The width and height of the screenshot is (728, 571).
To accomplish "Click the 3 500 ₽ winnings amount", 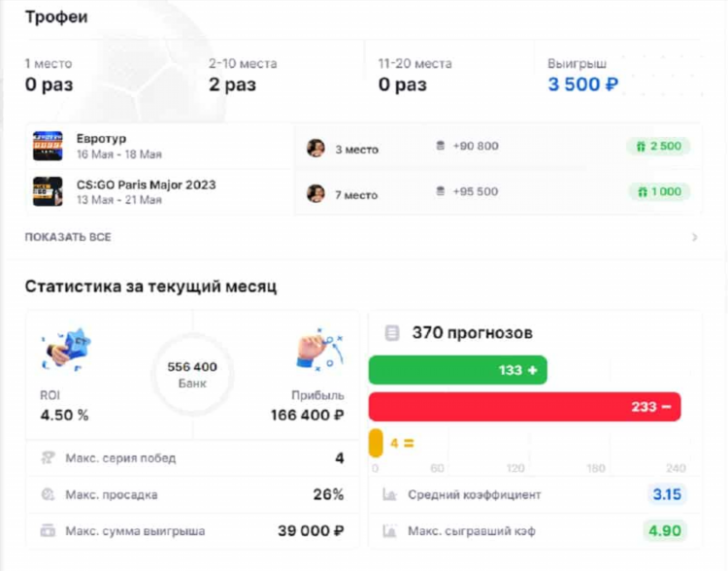I will [x=583, y=84].
